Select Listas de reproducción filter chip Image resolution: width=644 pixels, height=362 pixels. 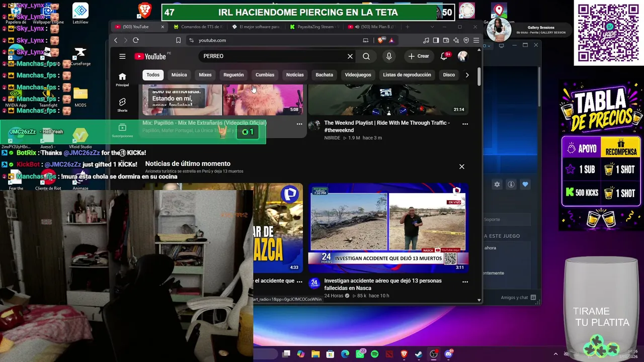click(x=407, y=75)
